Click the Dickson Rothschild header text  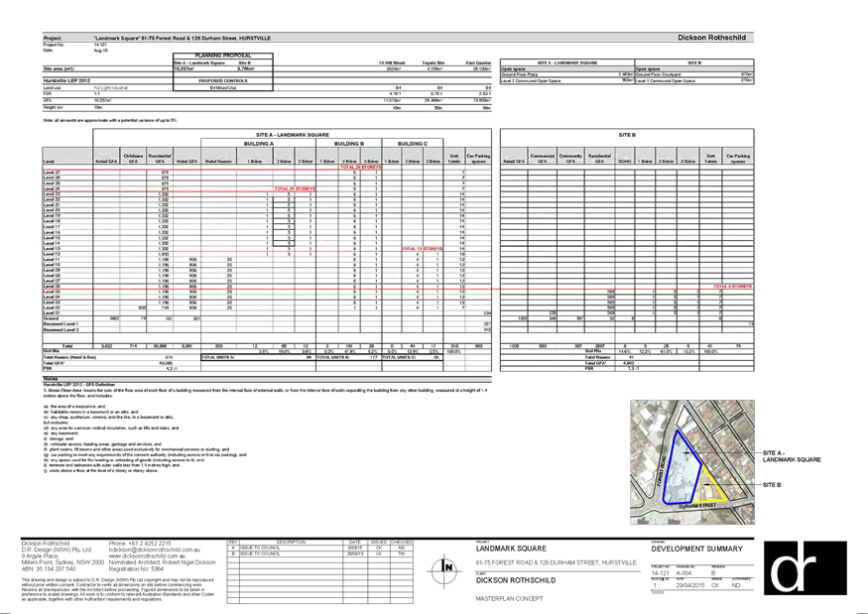[x=715, y=38]
